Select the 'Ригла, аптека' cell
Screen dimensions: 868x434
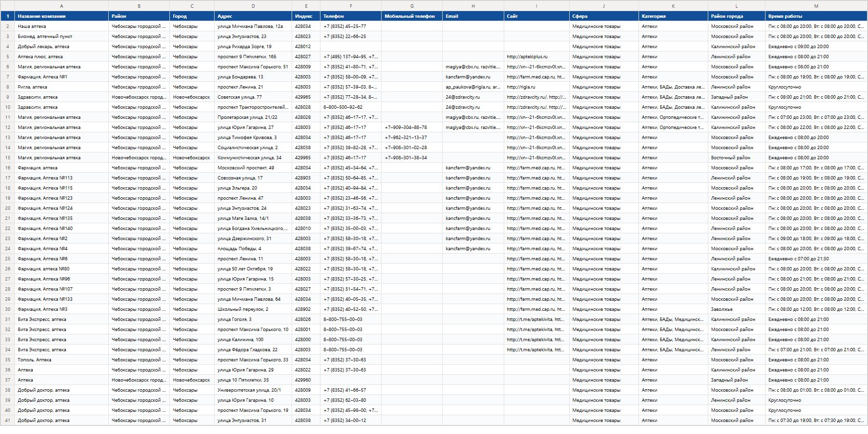click(62, 87)
